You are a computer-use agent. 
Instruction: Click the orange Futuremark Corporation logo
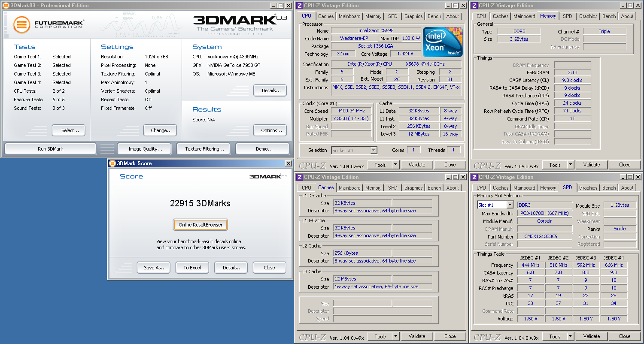pos(21,25)
